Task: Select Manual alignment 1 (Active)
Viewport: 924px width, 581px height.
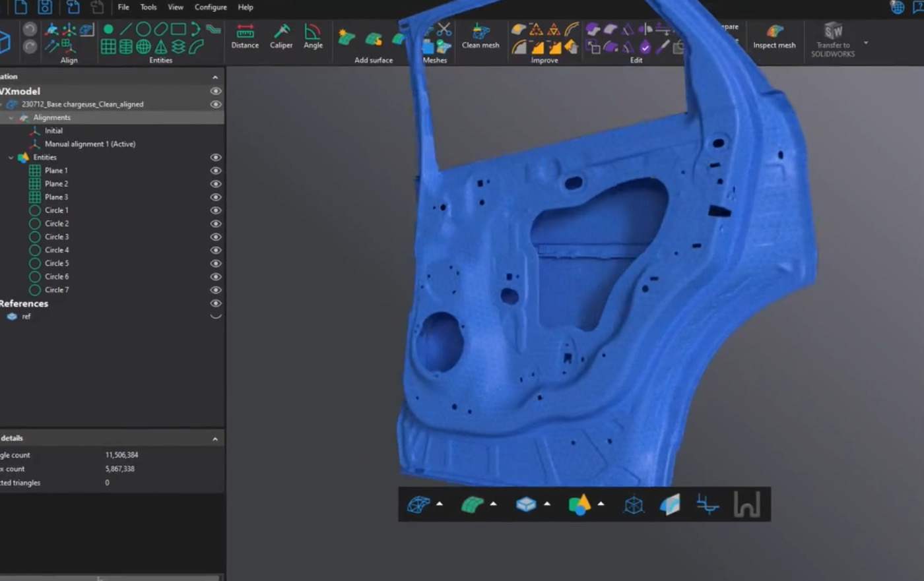Action: tap(90, 144)
